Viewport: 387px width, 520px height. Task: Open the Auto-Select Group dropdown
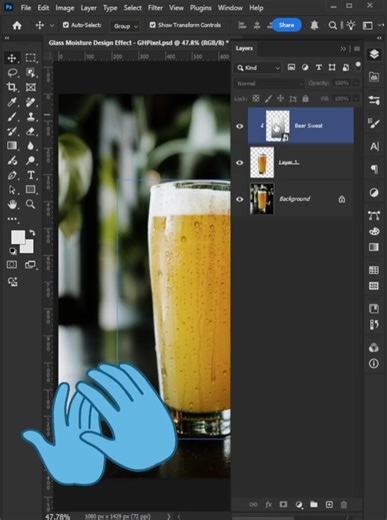(125, 26)
